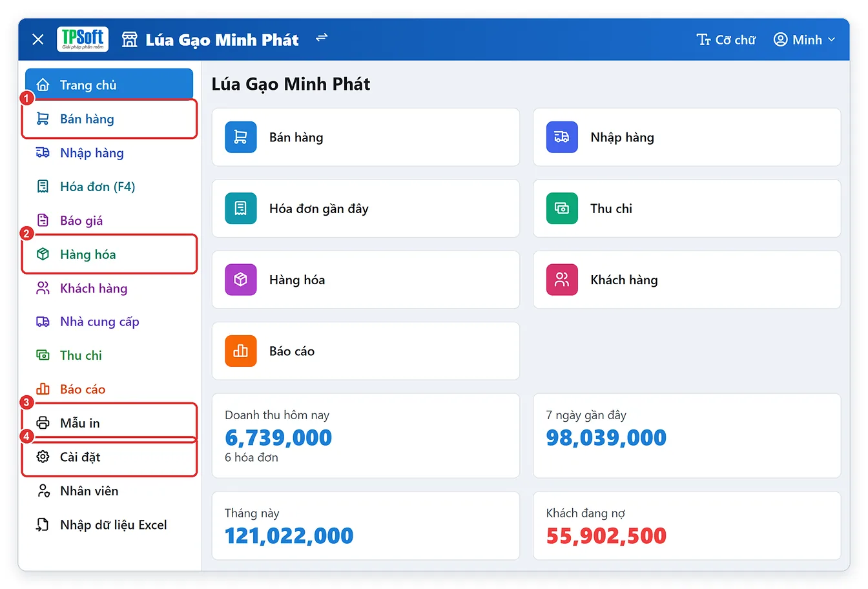Go to Nhân viên in the sidebar

coord(109,491)
